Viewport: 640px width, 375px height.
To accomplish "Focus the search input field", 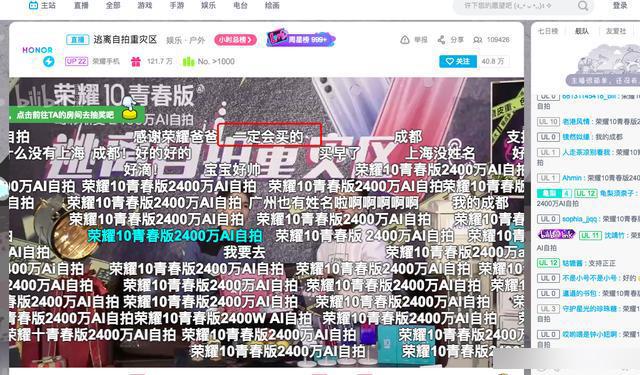I will [x=514, y=6].
